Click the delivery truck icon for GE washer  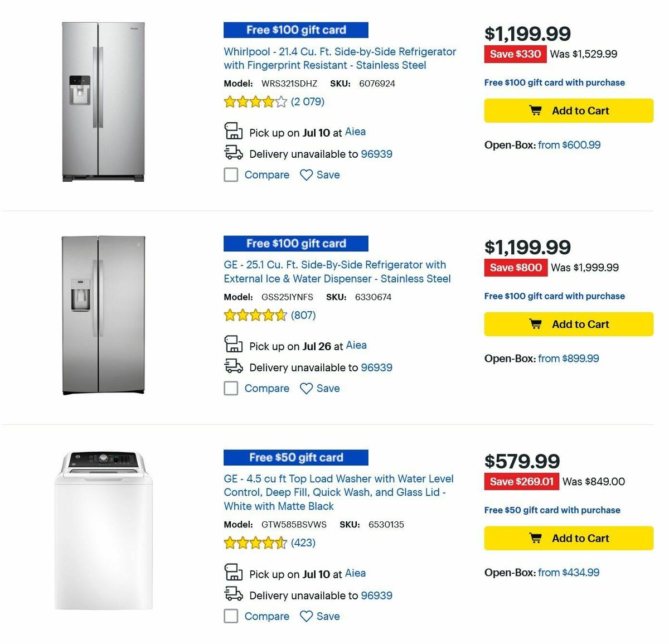(x=234, y=594)
